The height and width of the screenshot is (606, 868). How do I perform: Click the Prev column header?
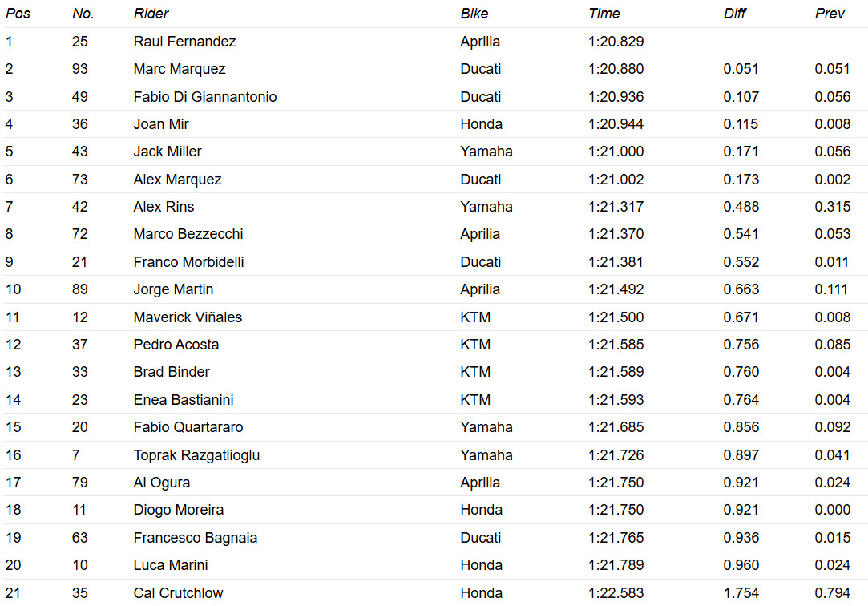(x=830, y=14)
